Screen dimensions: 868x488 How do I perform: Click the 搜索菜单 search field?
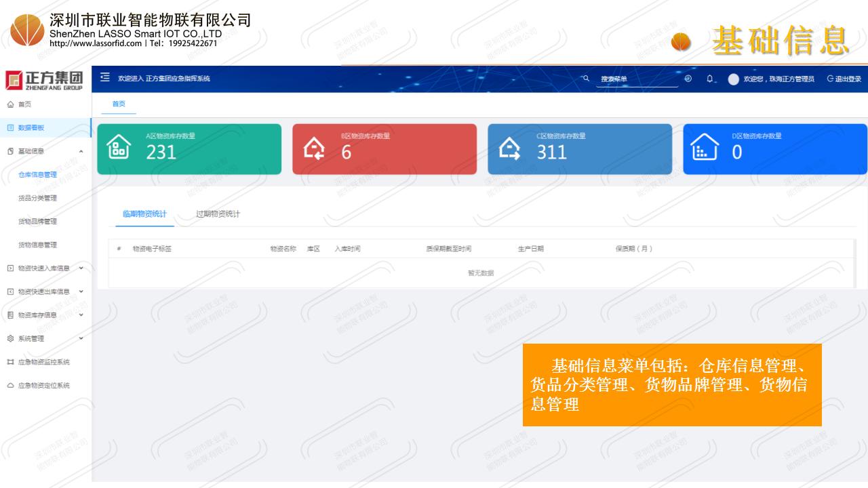pyautogui.click(x=636, y=79)
